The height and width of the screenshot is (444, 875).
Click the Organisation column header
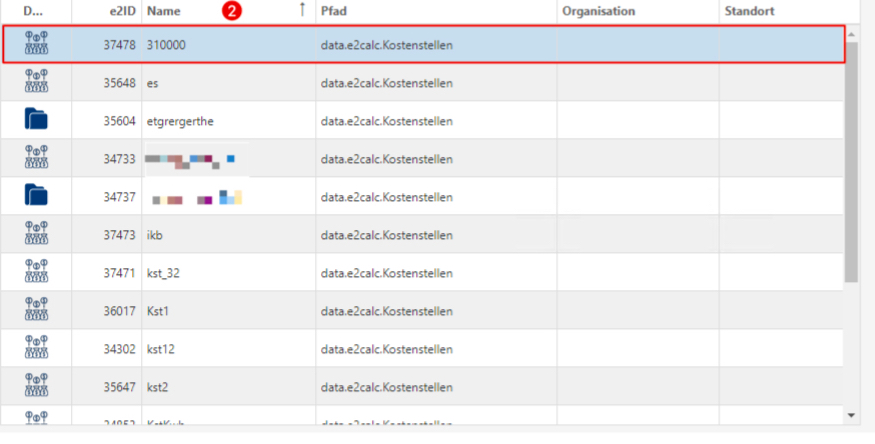(598, 11)
